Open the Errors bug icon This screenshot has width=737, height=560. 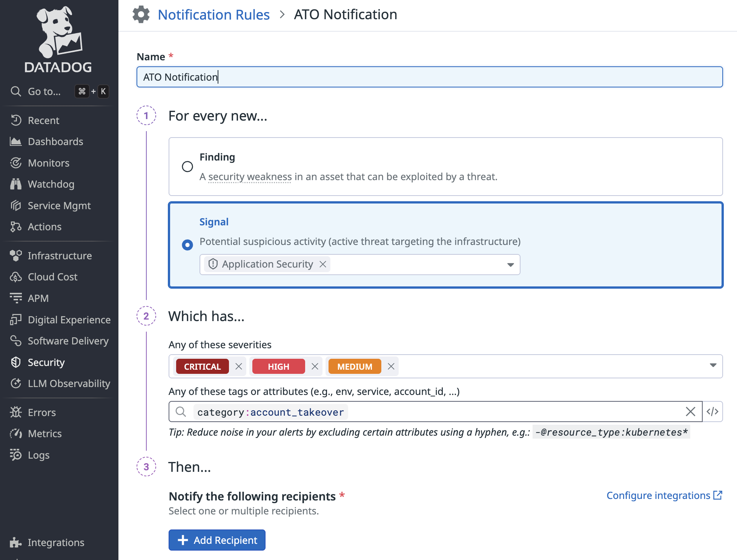(x=16, y=412)
